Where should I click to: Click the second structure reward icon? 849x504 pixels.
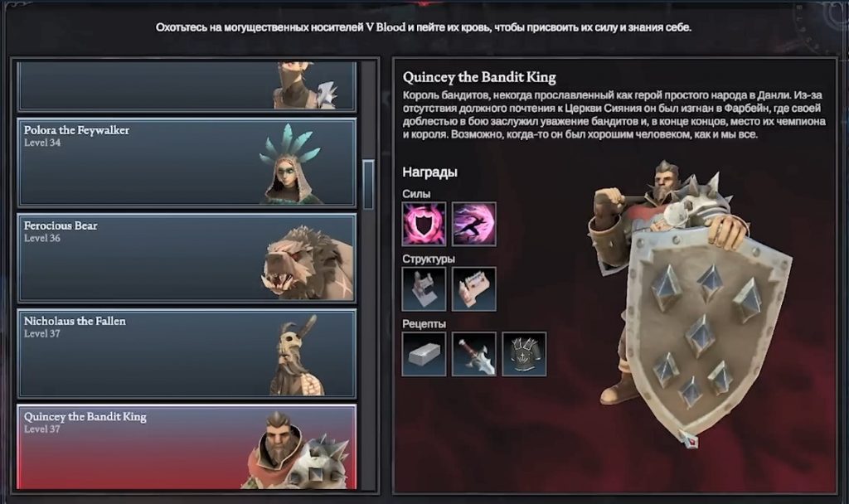point(473,289)
